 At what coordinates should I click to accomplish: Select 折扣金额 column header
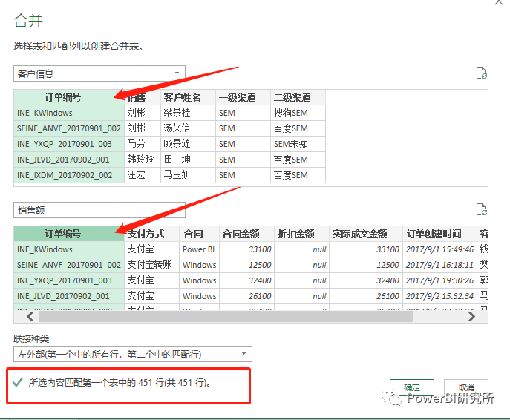click(302, 234)
